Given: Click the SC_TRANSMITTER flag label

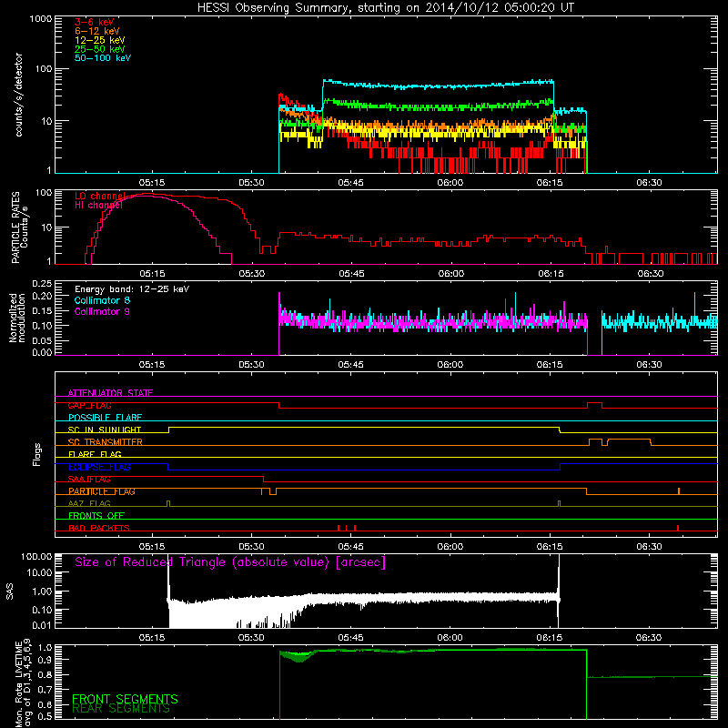Looking at the screenshot, I should pyautogui.click(x=106, y=442).
